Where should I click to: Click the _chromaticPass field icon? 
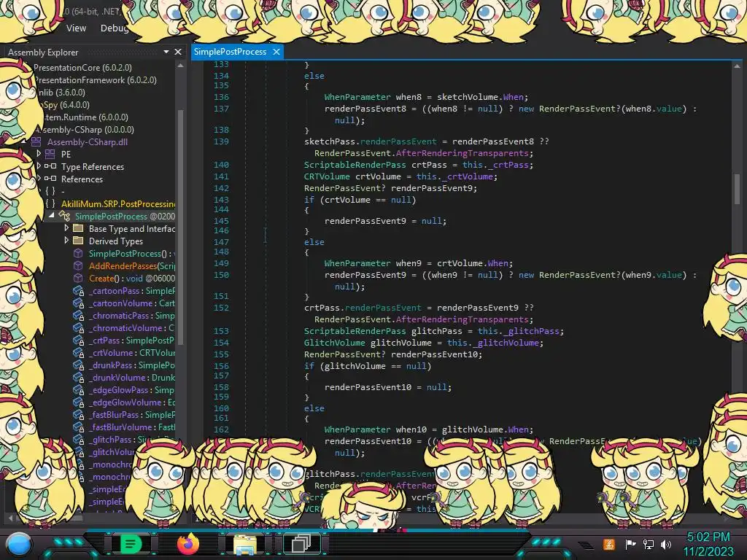point(79,315)
